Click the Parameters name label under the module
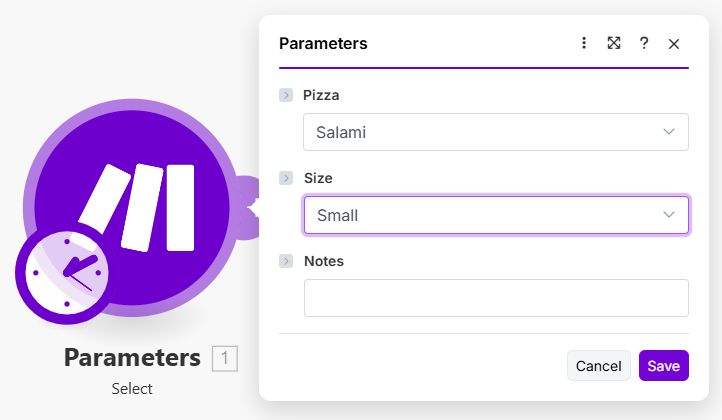The image size is (722, 420). click(132, 358)
